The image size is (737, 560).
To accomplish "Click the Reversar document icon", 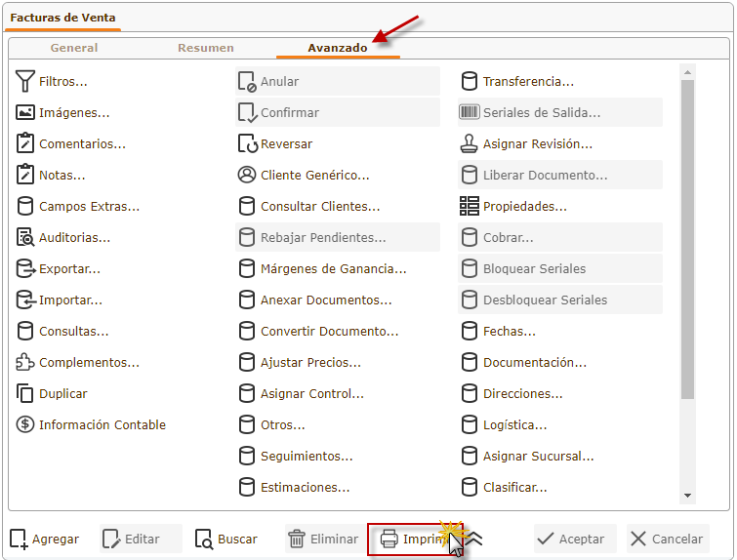I will 248,143.
